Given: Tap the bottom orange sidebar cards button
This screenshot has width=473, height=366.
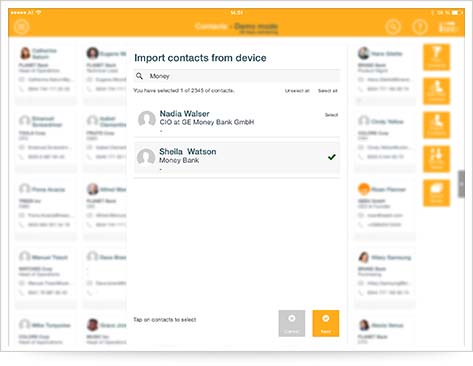Looking at the screenshot, I should click(436, 193).
